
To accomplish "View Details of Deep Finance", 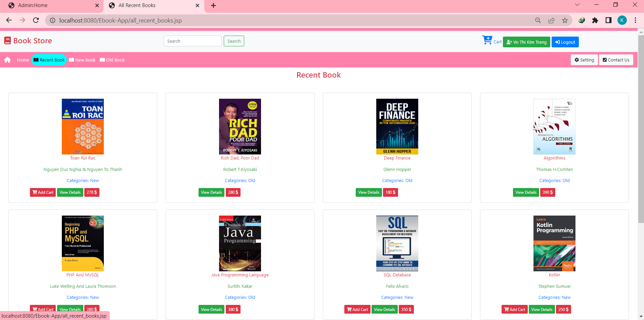I will click(369, 192).
